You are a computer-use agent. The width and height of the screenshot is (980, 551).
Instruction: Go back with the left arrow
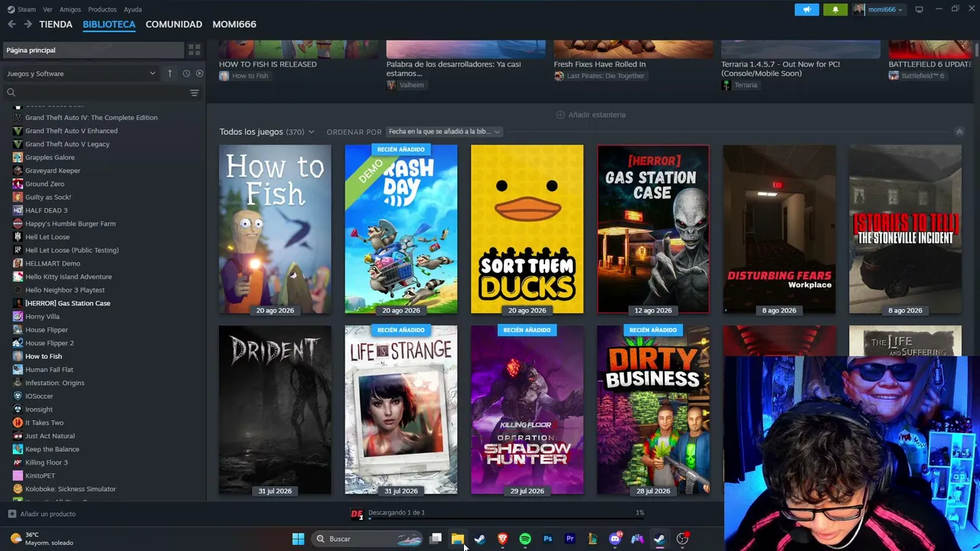(x=11, y=24)
